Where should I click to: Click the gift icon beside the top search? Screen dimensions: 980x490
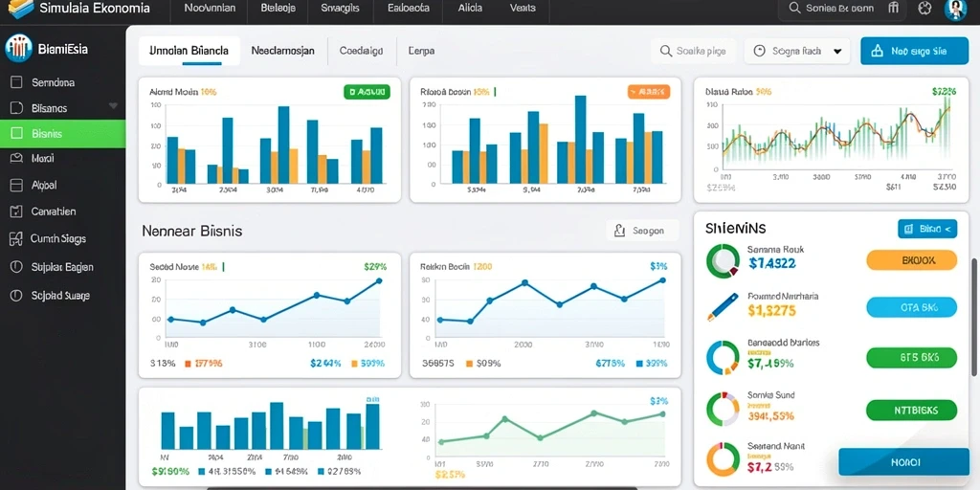894,8
